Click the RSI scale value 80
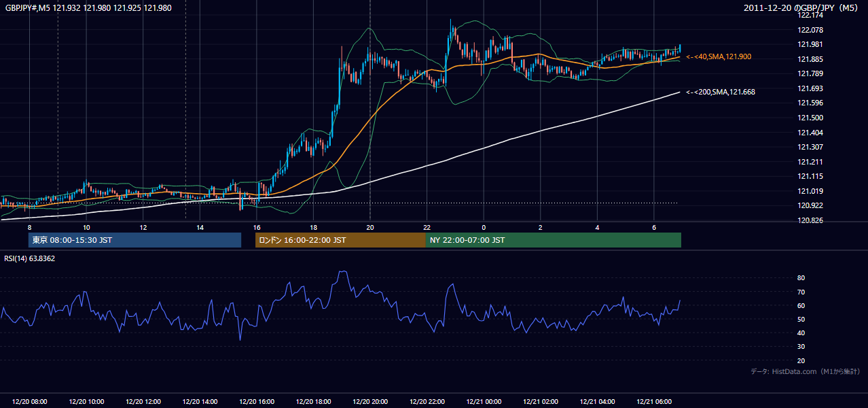The width and height of the screenshot is (868, 408). (801, 278)
